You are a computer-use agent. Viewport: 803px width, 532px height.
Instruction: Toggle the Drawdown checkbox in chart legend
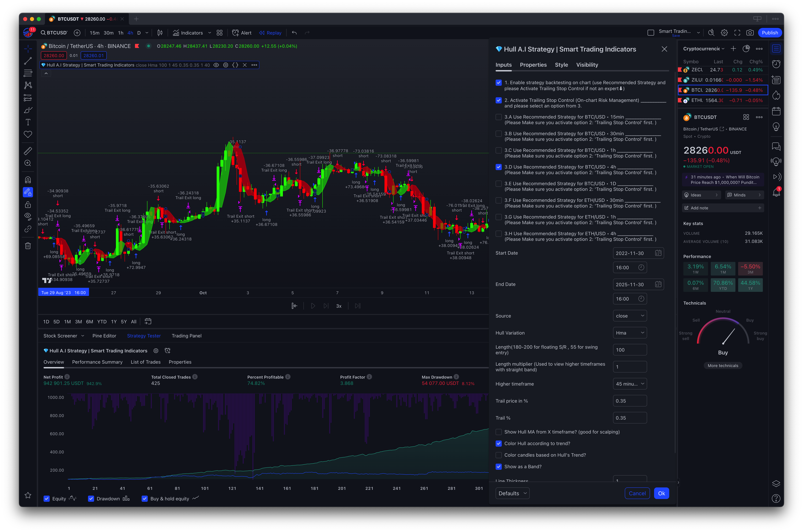(91, 498)
